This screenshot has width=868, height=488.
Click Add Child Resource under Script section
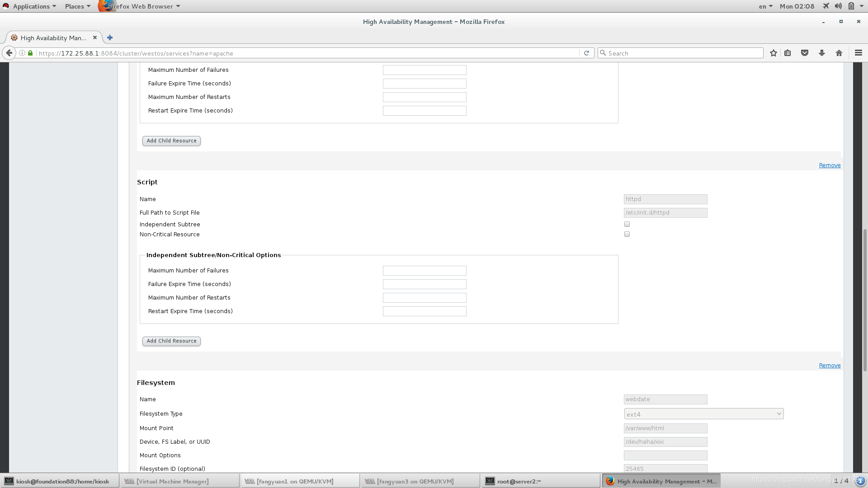click(x=171, y=341)
